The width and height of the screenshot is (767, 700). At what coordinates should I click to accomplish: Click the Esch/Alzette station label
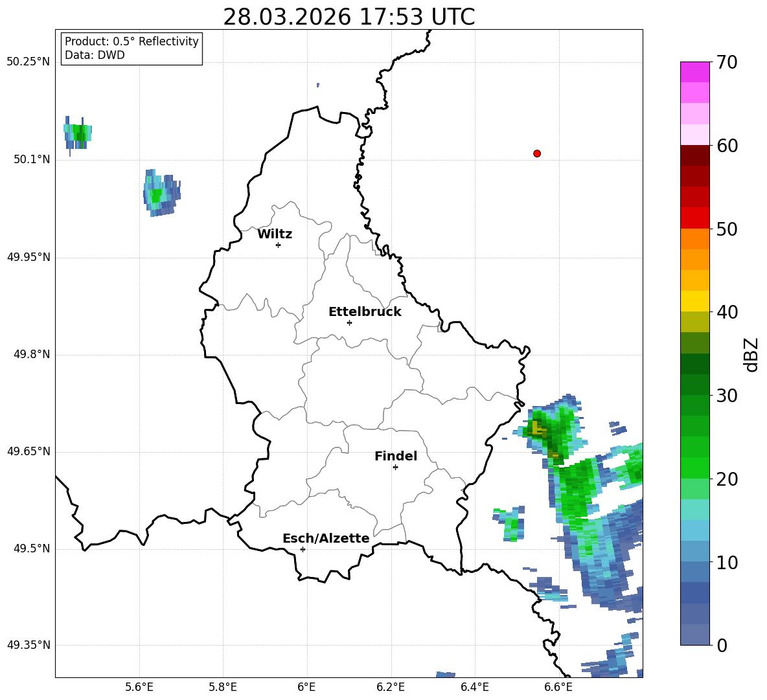(x=326, y=538)
